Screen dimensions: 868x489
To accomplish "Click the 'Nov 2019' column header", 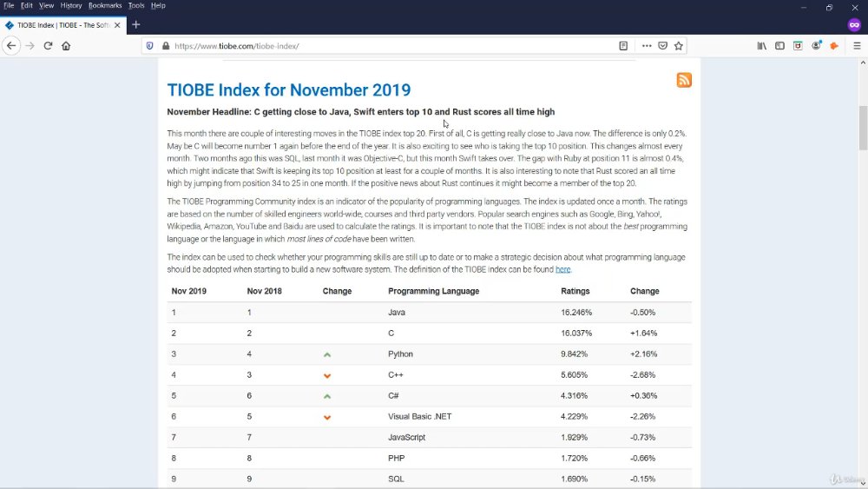I will pyautogui.click(x=188, y=291).
